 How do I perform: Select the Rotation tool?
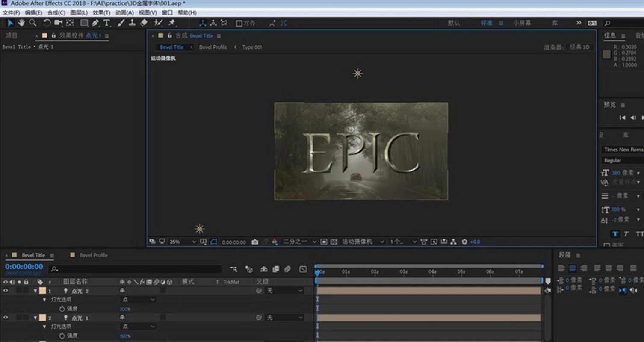[47, 23]
